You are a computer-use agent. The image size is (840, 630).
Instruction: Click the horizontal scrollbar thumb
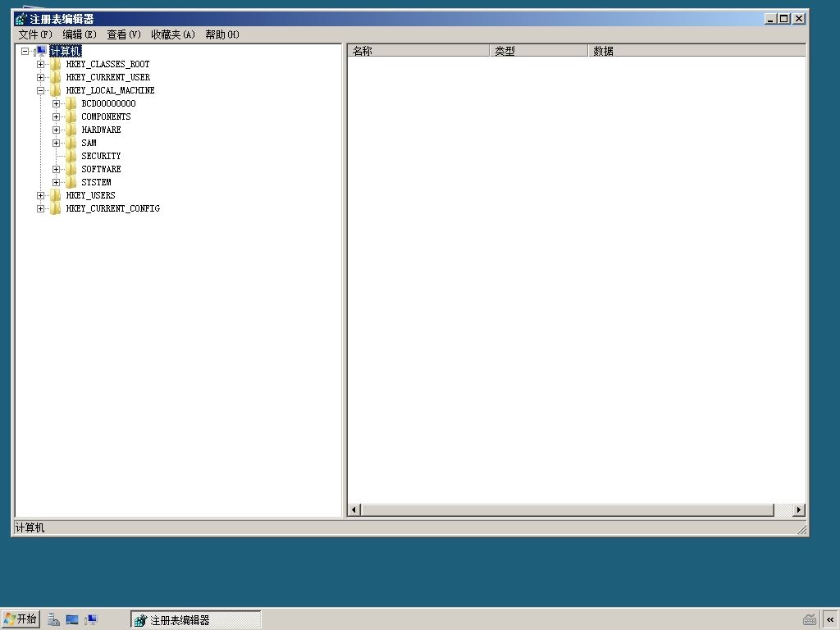568,510
